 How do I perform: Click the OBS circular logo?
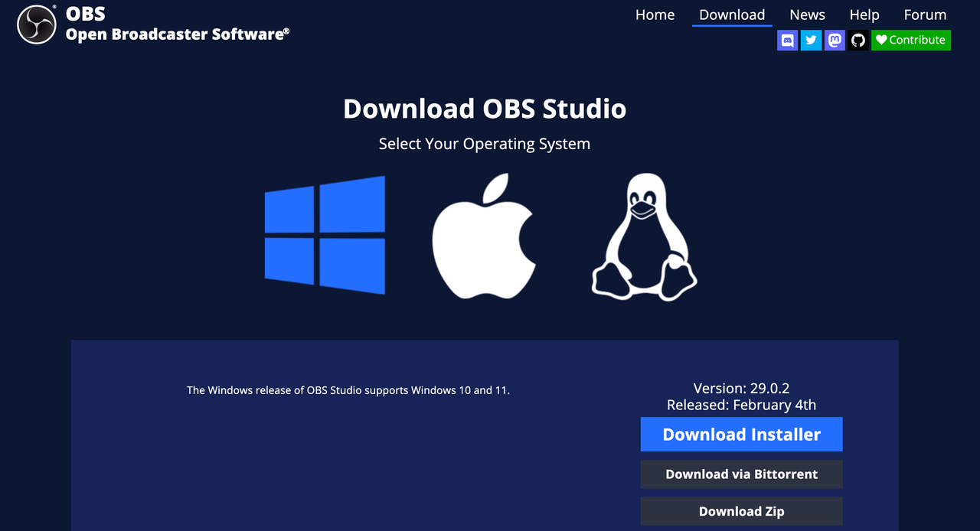[x=36, y=24]
